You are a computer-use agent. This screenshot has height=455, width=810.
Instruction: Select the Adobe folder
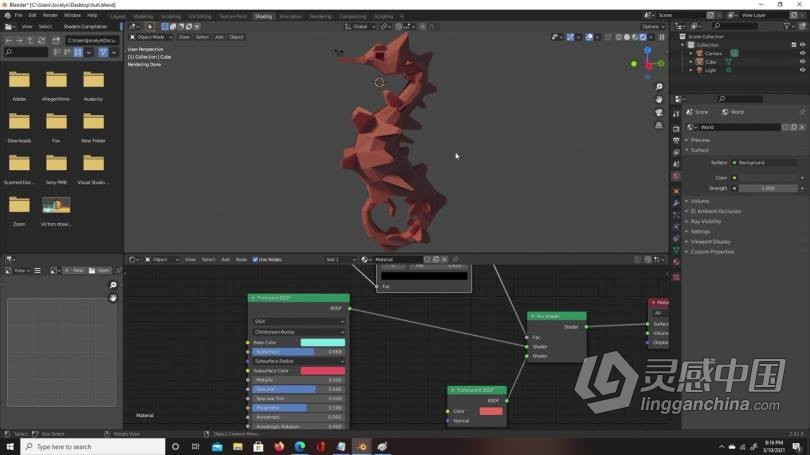19,86
